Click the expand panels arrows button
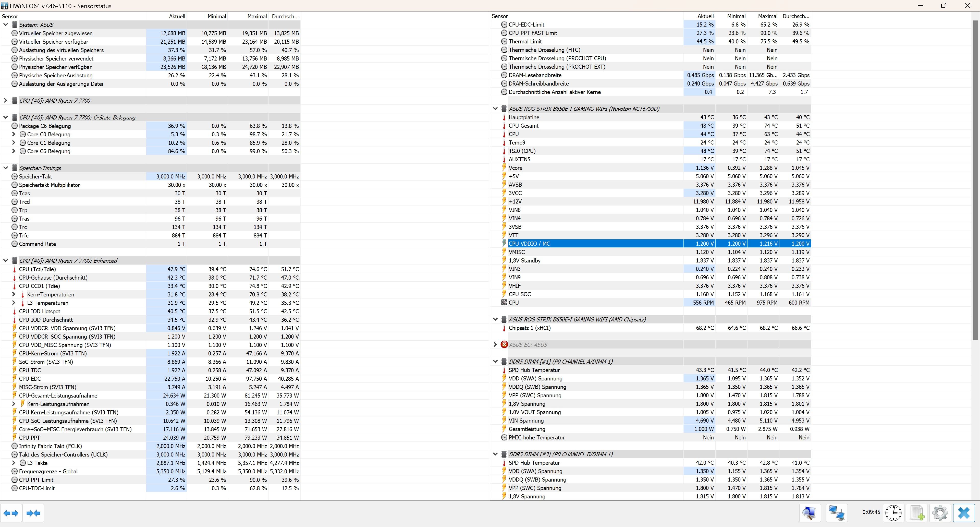980x527 pixels. point(11,513)
